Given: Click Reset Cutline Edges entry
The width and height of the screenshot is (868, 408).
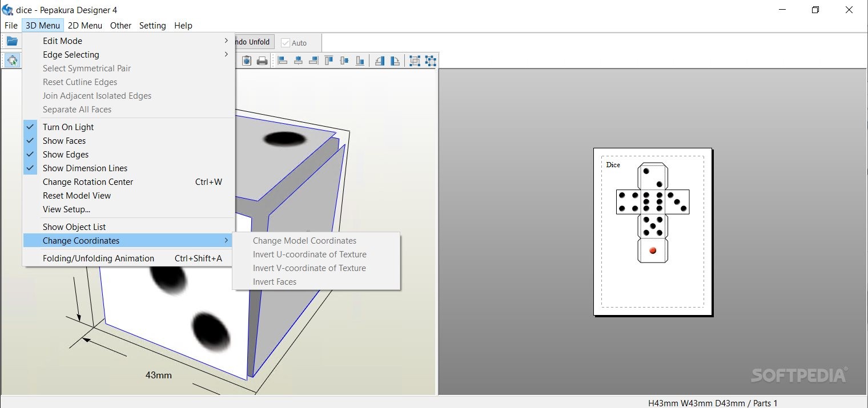Looking at the screenshot, I should (x=128, y=82).
